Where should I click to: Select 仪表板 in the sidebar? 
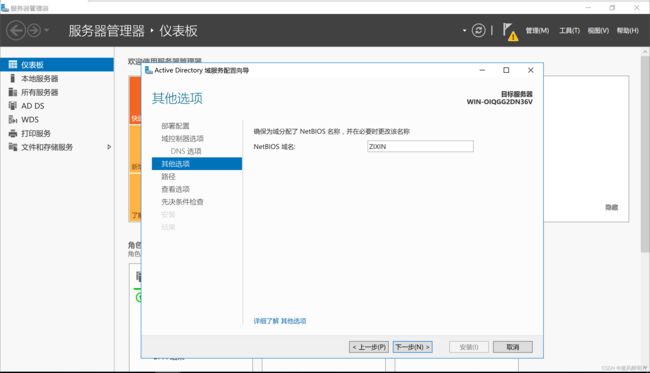57,65
